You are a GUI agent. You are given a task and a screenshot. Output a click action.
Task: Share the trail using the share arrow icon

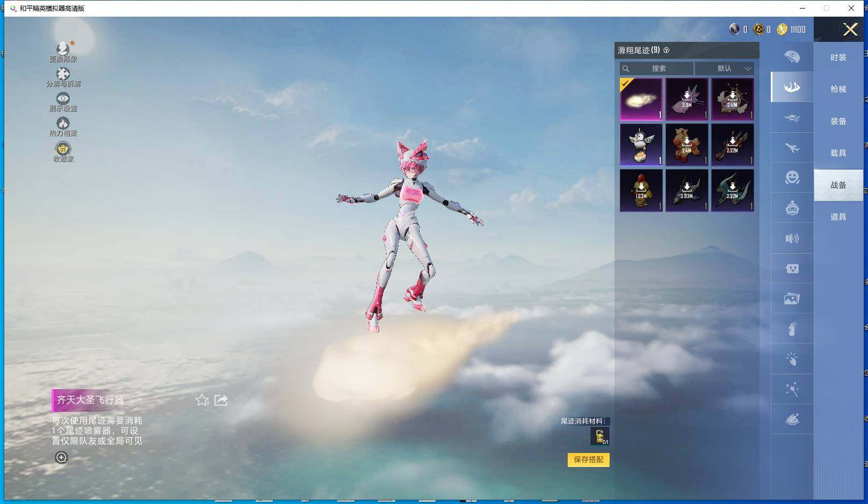[221, 400]
